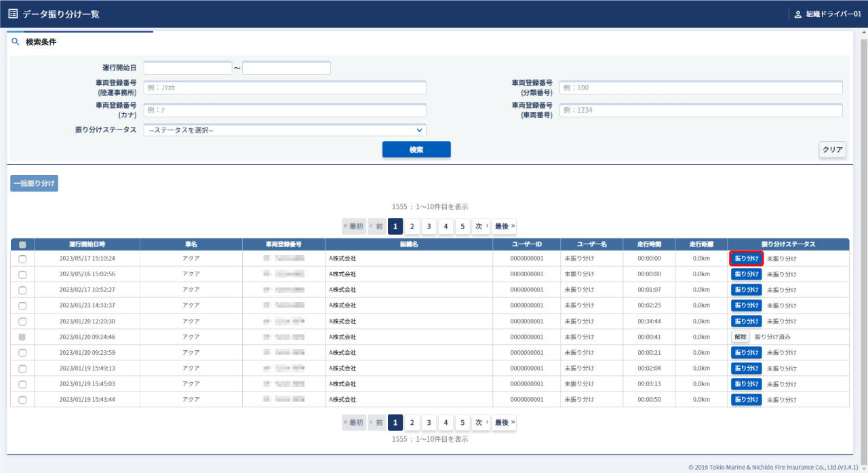Viewport: 868px width, 473px height.
Task: Go to last page using top 最後 » button
Action: coord(504,226)
